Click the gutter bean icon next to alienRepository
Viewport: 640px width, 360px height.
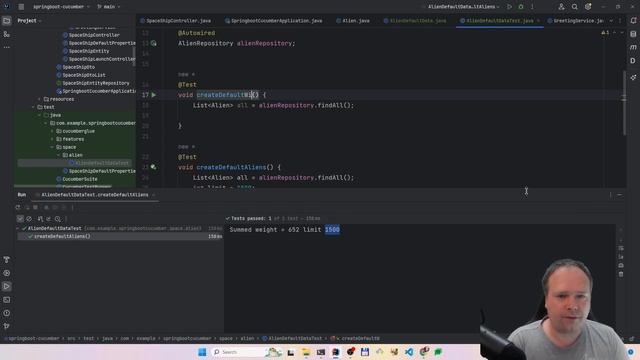coord(153,43)
